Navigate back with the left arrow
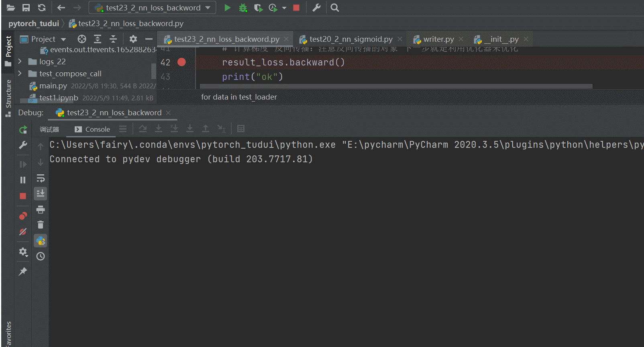The height and width of the screenshot is (347, 644). click(61, 8)
